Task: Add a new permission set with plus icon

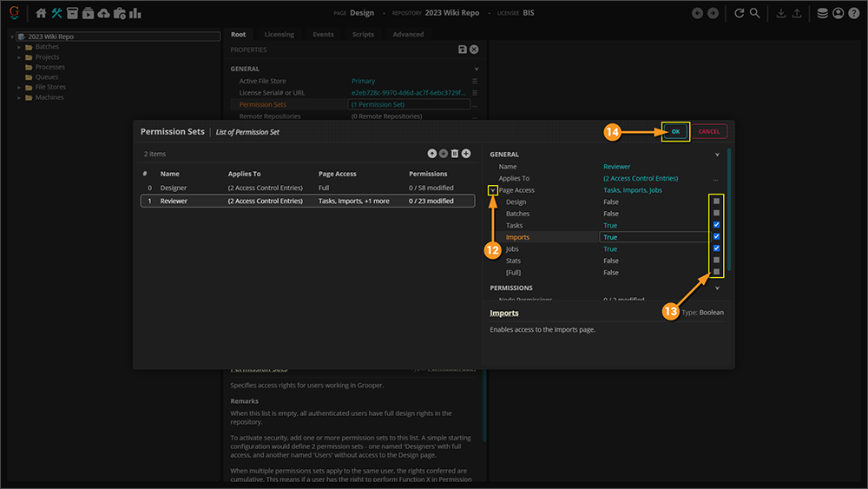Action: 466,154
